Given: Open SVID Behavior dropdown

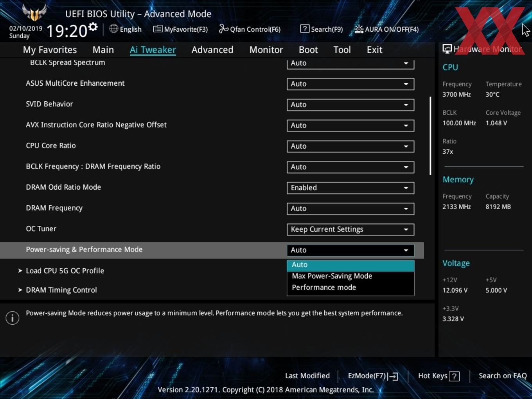Looking at the screenshot, I should pos(350,104).
